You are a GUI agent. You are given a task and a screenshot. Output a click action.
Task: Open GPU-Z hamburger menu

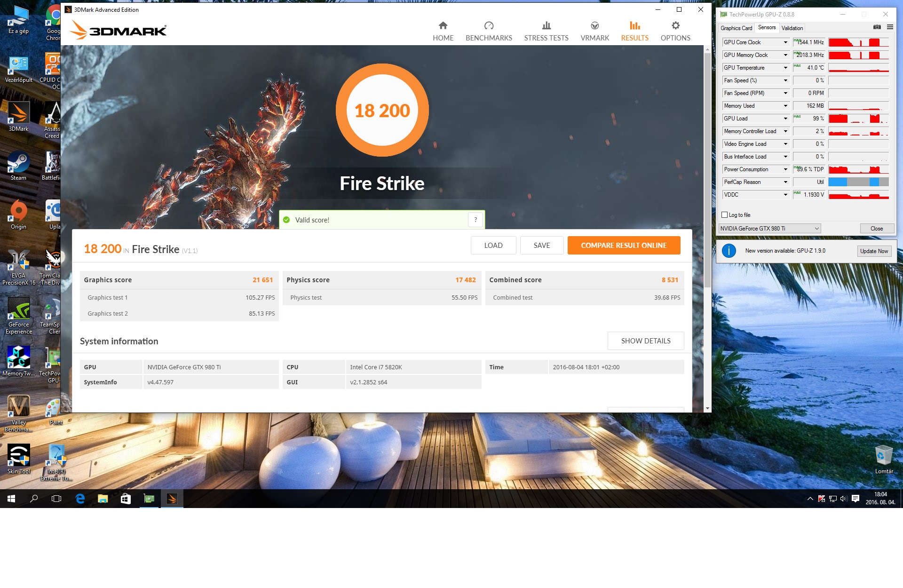(x=890, y=27)
